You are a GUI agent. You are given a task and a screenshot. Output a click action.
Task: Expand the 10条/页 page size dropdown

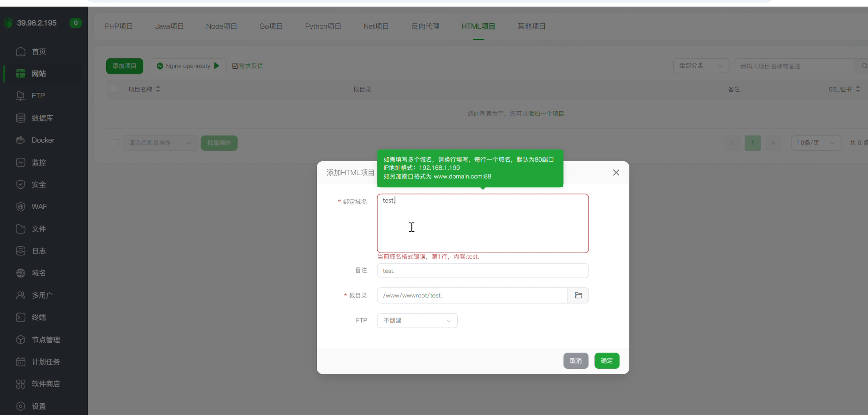(x=815, y=143)
